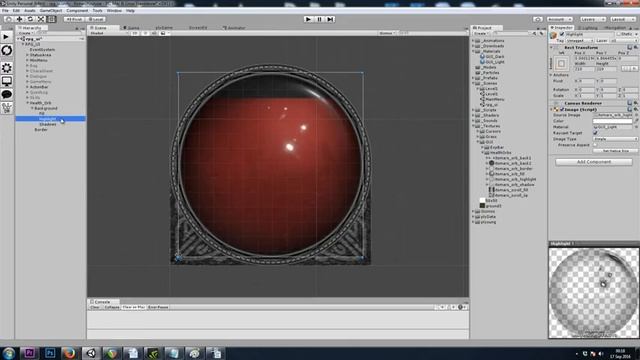Screen dimensions: 640x360
Task: Click the Rect Transform gear icon
Action: [x=636, y=48]
